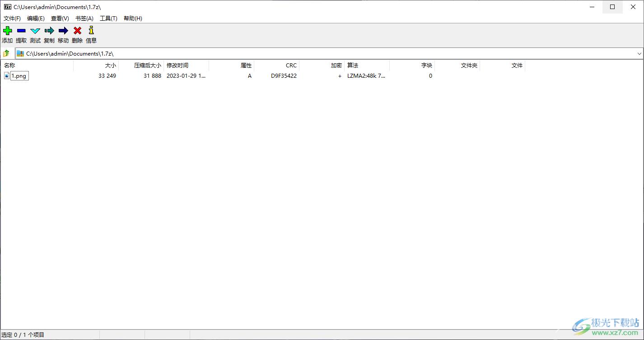
Task: Click the Test (测试) checkmark icon
Action: pyautogui.click(x=35, y=31)
